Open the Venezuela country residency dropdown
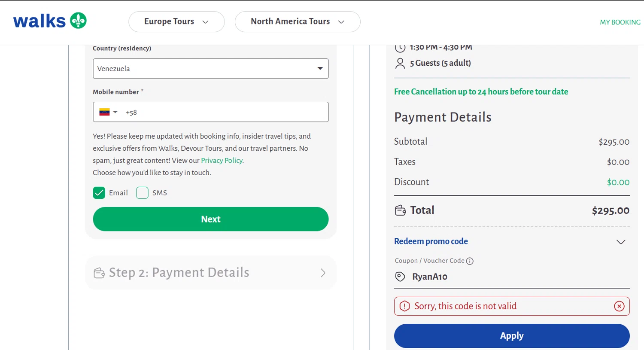The width and height of the screenshot is (644, 350). 211,69
